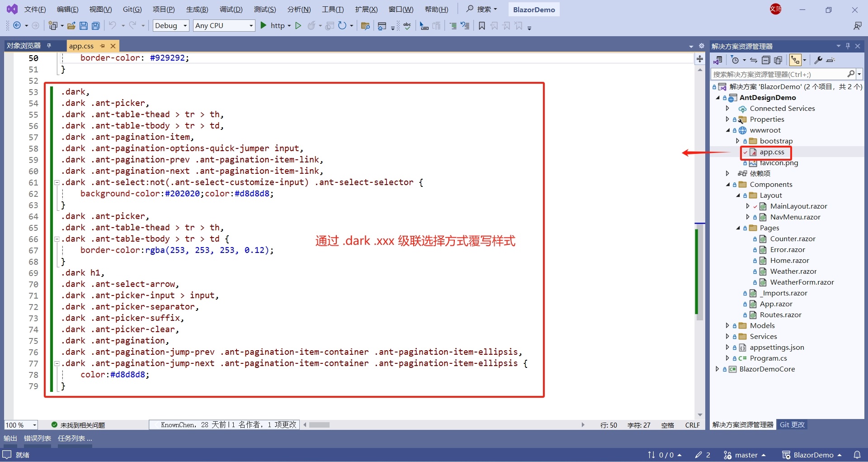Toggle auto-hide pin on the 对象浏览器 tab
This screenshot has height=462, width=868.
pos(49,46)
